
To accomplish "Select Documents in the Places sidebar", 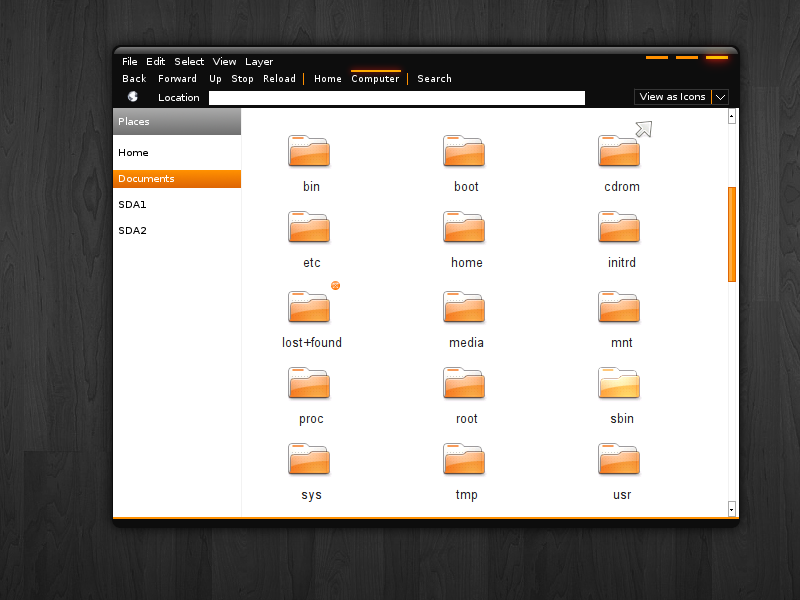I will coord(177,179).
